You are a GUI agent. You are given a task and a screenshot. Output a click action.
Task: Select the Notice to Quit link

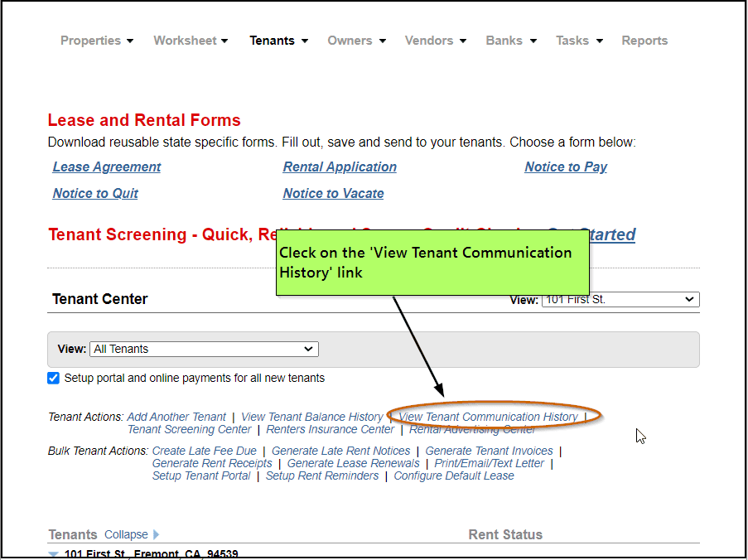pos(95,194)
